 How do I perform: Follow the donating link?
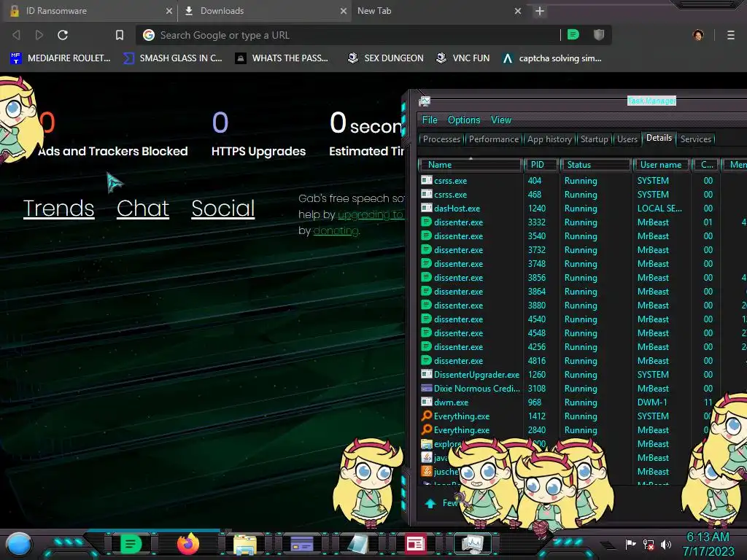[x=336, y=230]
